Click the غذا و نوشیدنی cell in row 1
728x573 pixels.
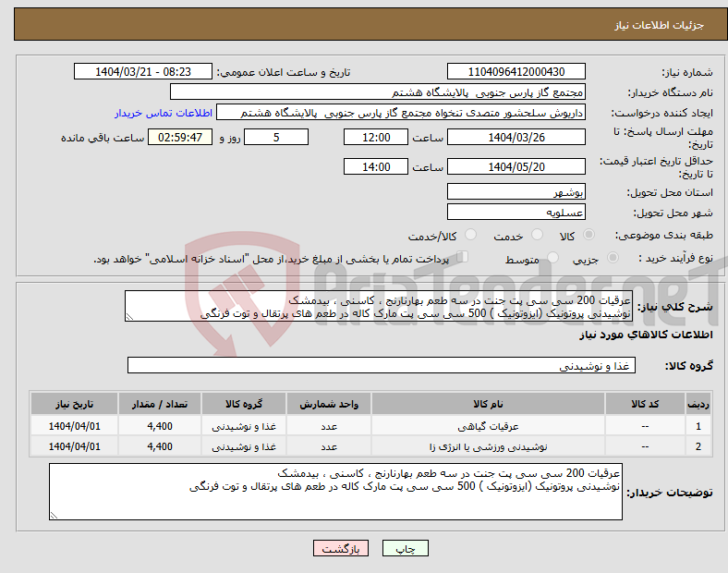coord(244,426)
